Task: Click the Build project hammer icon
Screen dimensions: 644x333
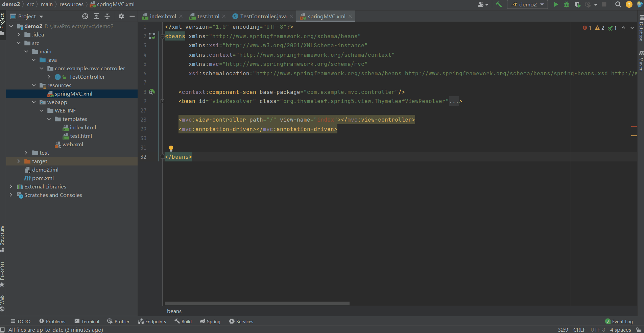Action: coord(499,5)
